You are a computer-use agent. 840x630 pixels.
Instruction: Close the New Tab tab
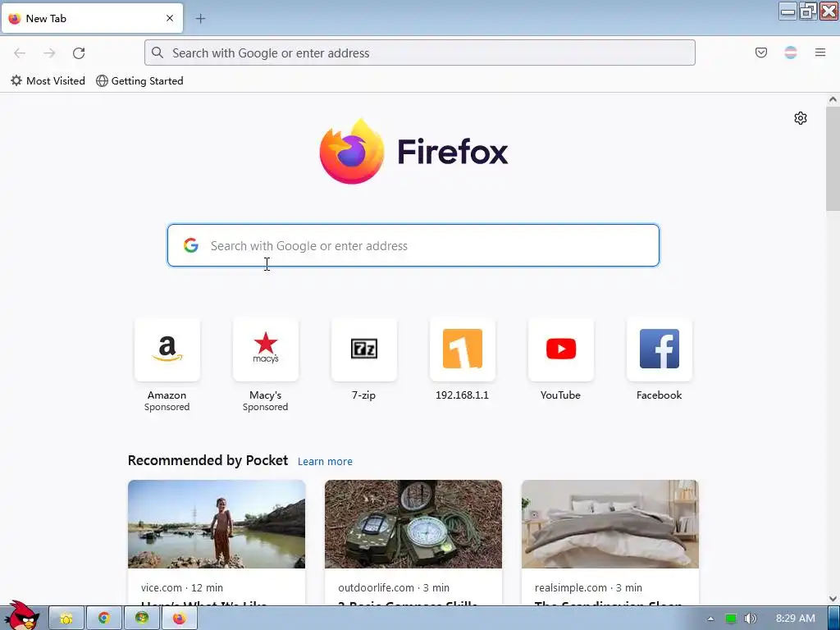170,18
